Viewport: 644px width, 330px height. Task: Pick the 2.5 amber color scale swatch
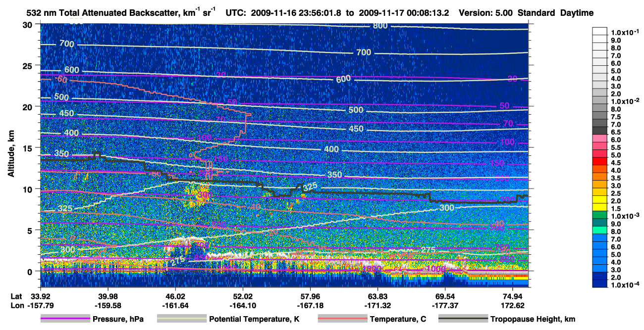pos(600,191)
